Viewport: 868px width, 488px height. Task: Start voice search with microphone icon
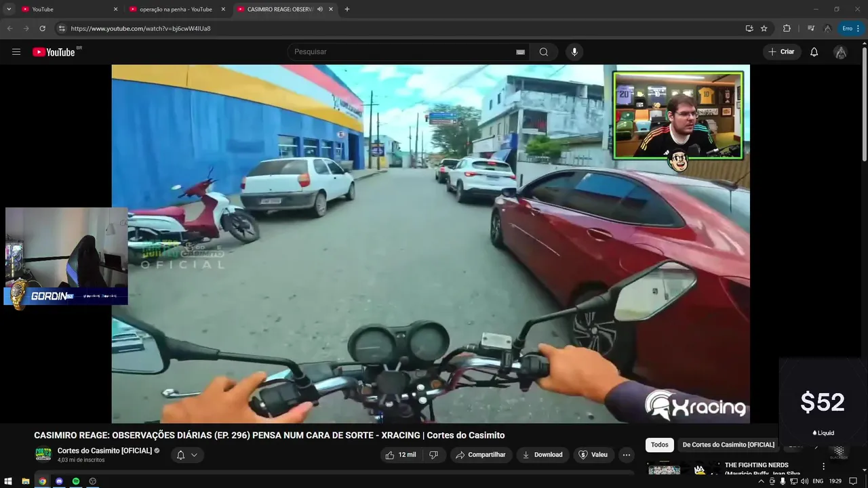point(574,52)
